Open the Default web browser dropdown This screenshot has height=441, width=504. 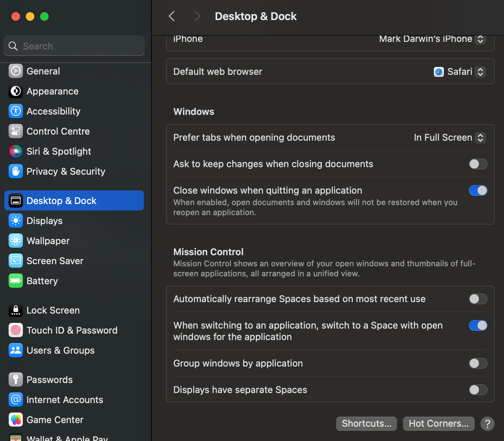click(460, 72)
